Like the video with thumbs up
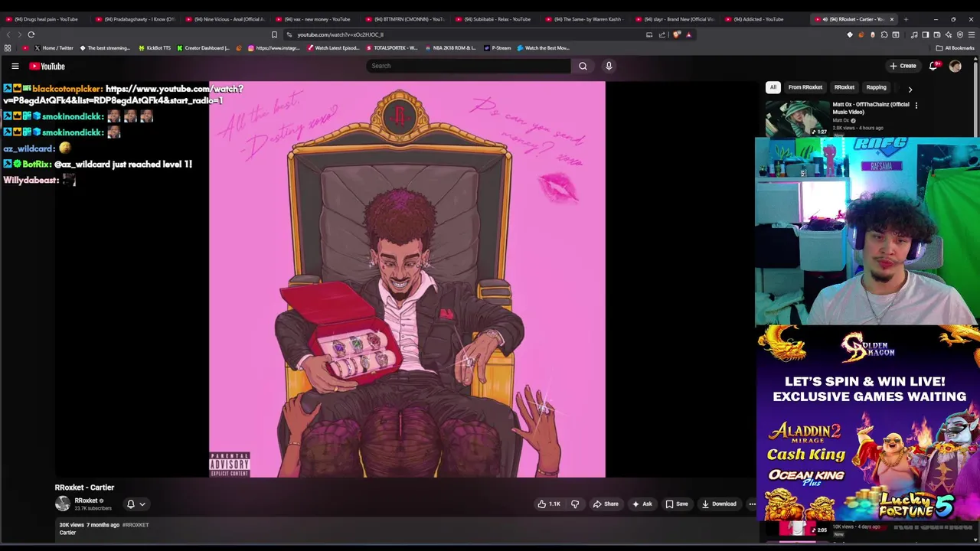The width and height of the screenshot is (980, 551). tap(549, 504)
